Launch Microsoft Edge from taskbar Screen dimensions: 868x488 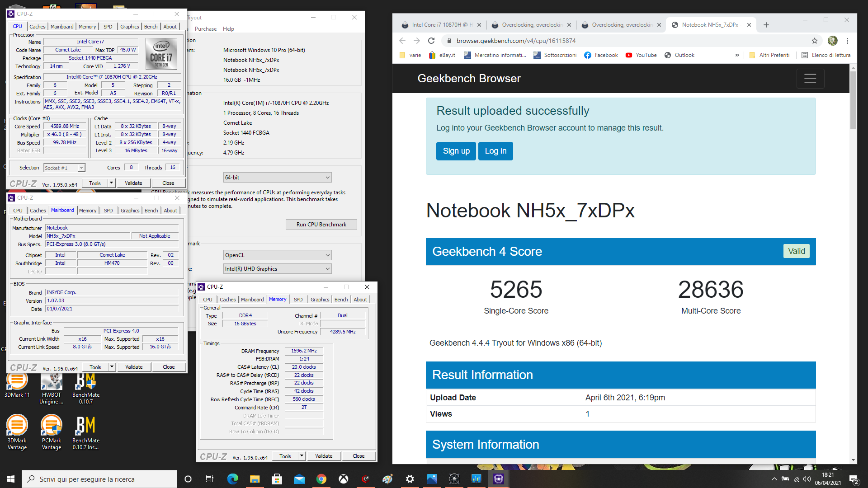(232, 479)
